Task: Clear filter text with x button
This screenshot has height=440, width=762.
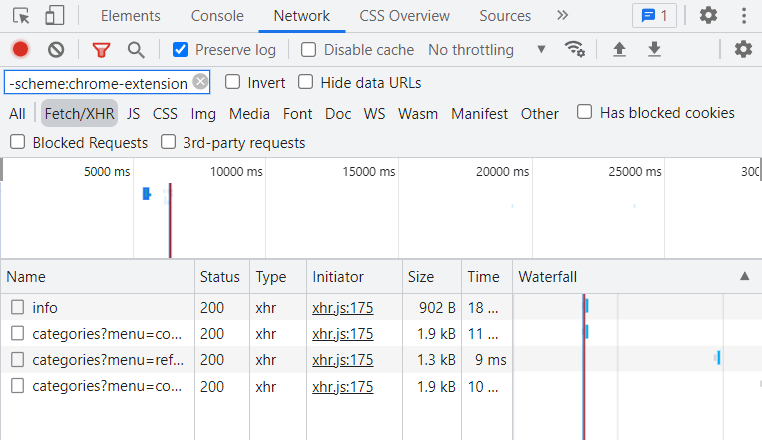Action: [200, 81]
